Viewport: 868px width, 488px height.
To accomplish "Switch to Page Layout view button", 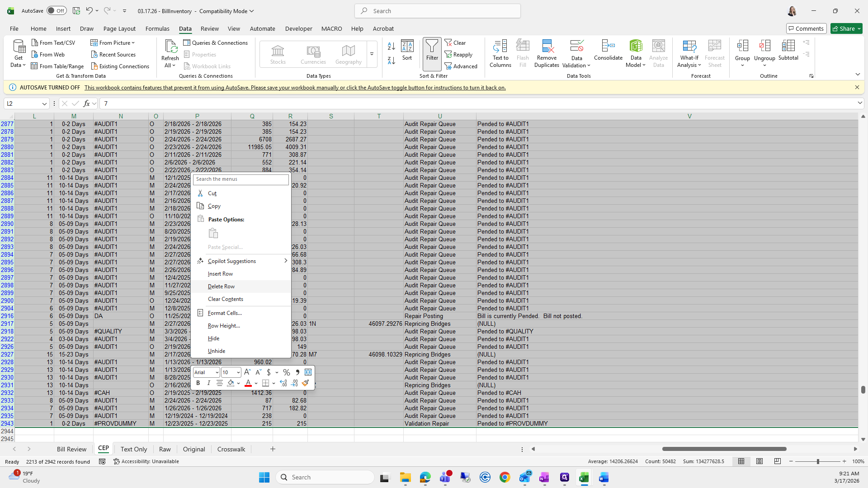I will (759, 461).
